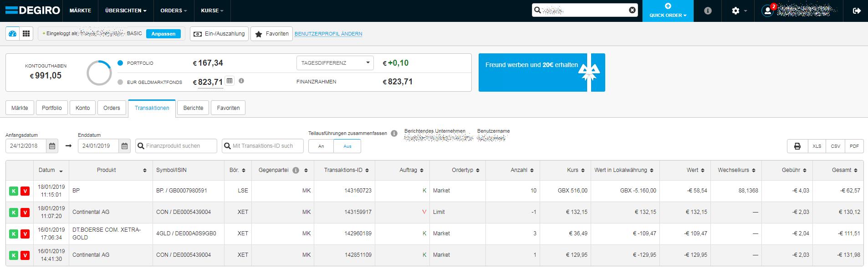Switch to the Konto tab
Image resolution: width=868 pixels, height=275 pixels.
coord(82,108)
